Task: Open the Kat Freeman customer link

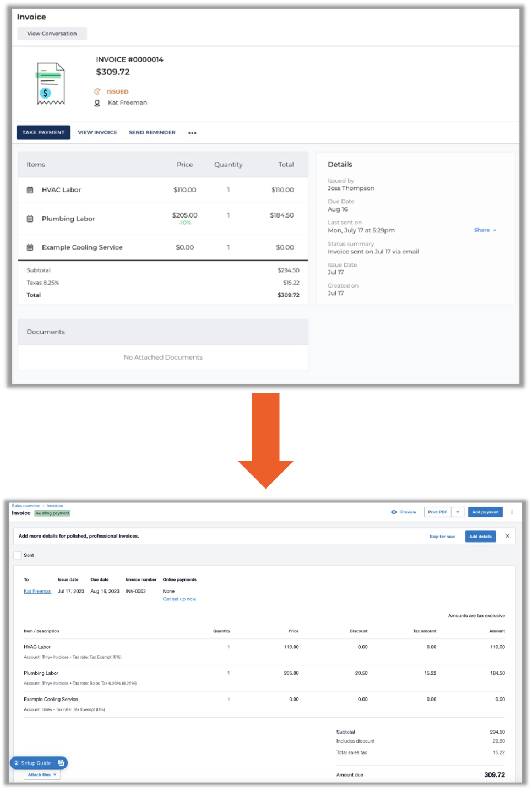Action: (37, 591)
